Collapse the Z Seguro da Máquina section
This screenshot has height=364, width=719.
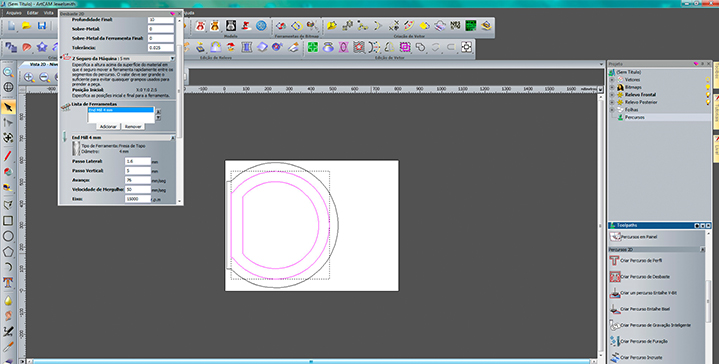point(172,59)
